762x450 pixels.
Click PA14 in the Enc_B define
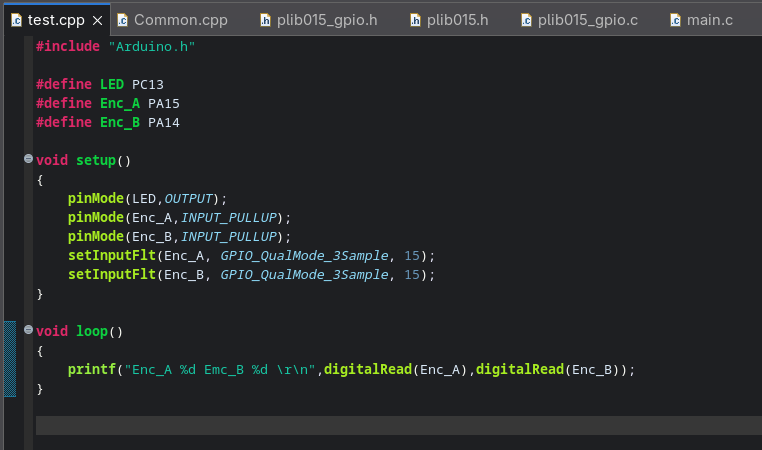[x=164, y=122]
